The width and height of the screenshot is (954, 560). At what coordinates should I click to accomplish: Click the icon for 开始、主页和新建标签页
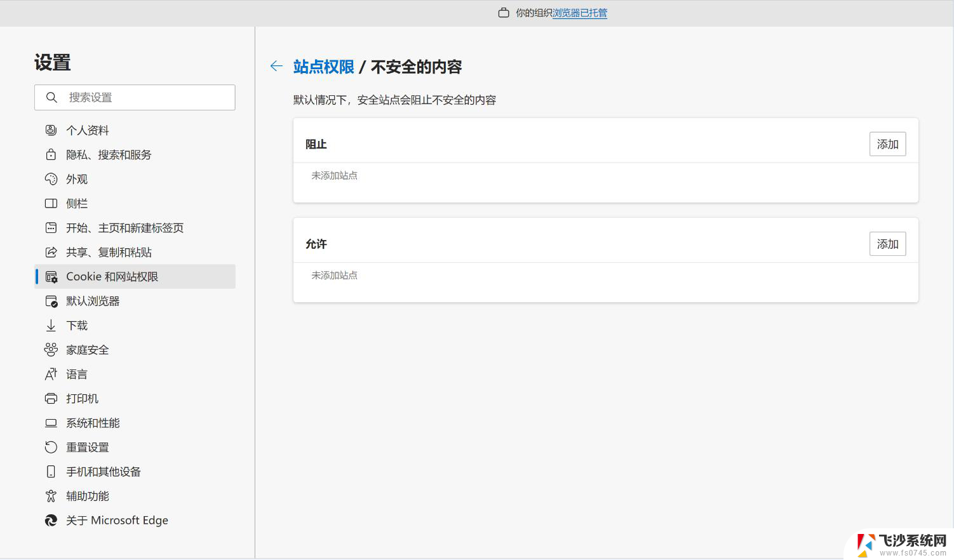coord(51,227)
